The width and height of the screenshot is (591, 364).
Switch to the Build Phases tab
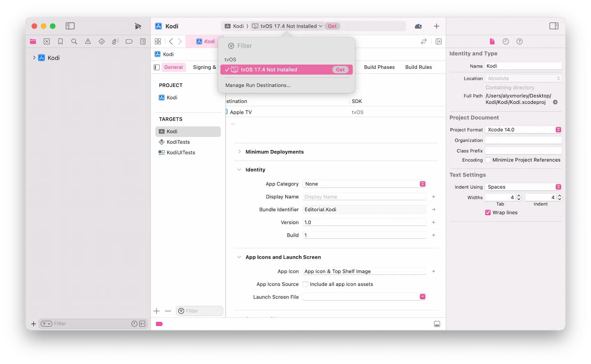379,67
